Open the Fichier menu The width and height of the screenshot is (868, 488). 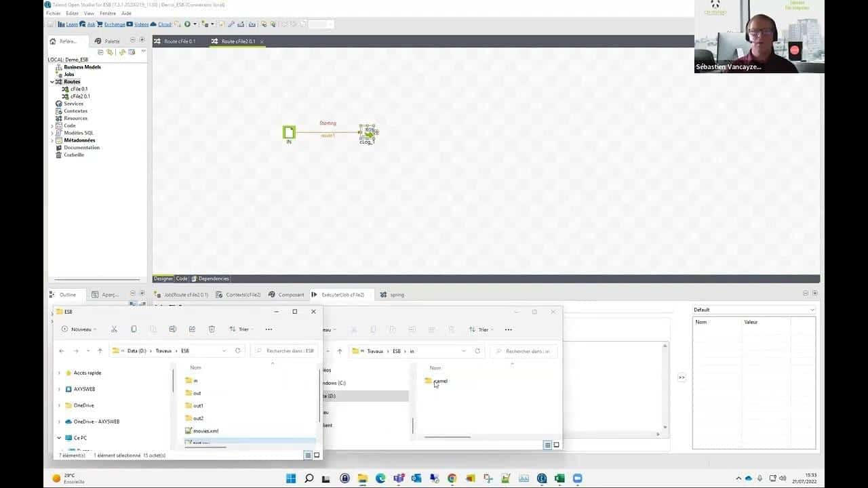pos(53,14)
